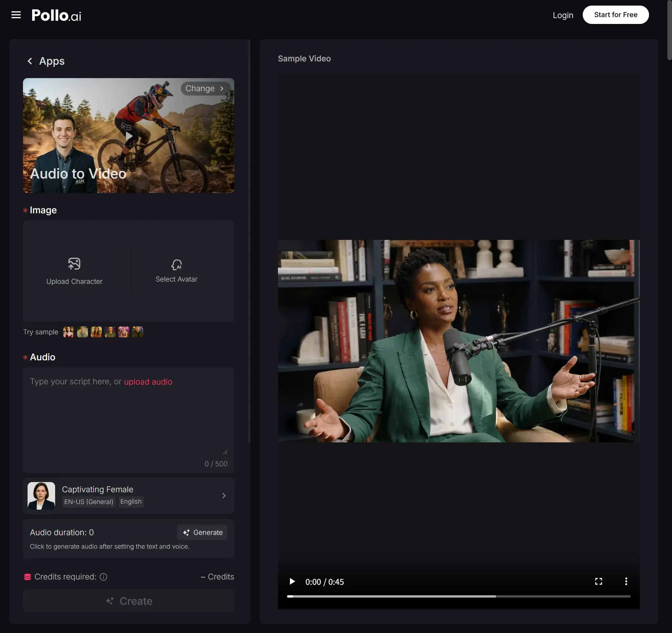
Task: Open video more options menu
Action: [x=626, y=581]
